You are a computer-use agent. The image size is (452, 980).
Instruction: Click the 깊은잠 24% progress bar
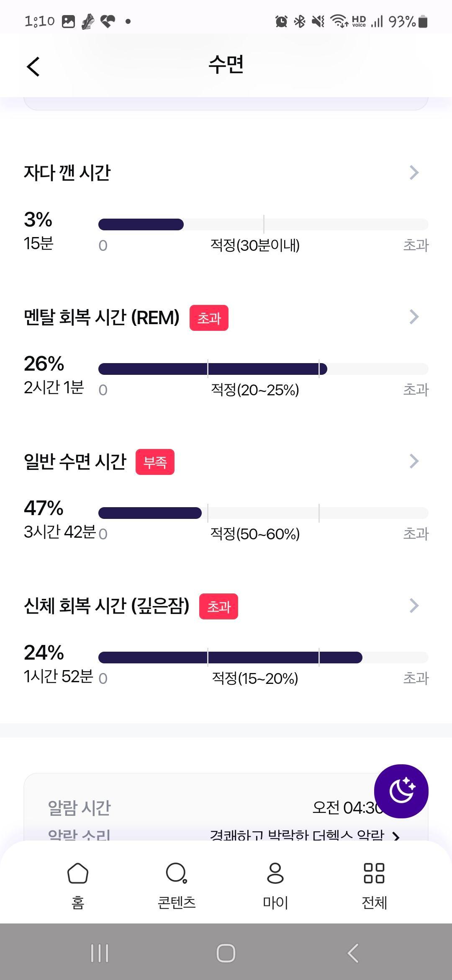coord(263,658)
